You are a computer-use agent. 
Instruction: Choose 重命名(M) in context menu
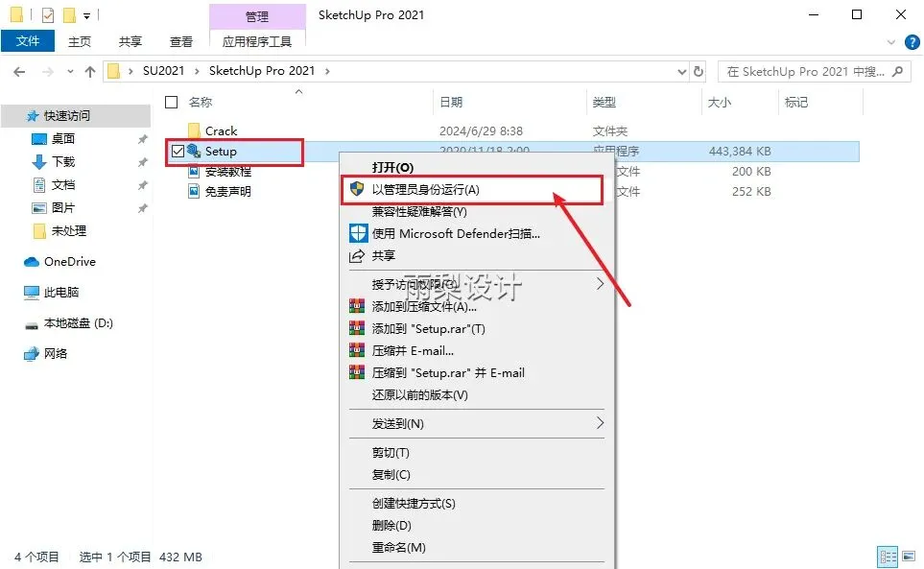399,547
